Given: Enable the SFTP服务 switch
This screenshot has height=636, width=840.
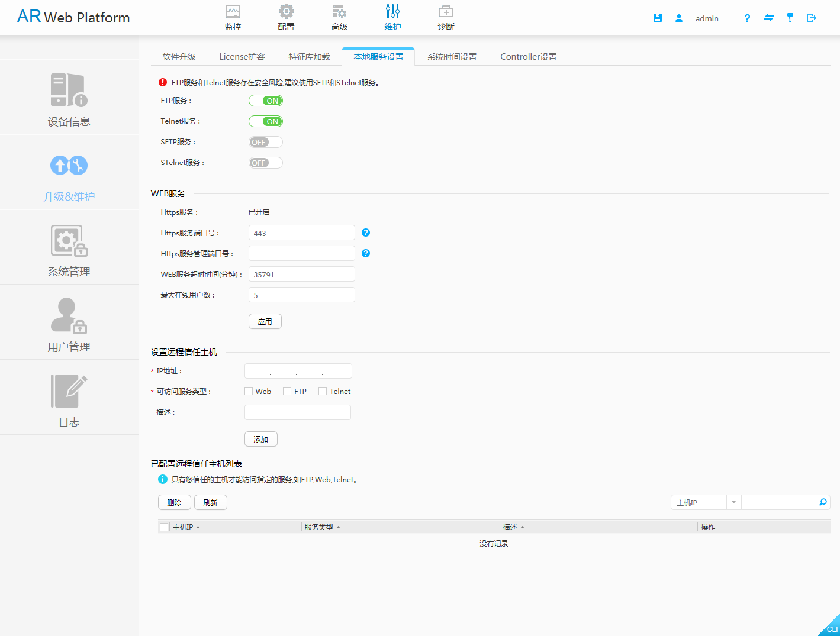Looking at the screenshot, I should 265,142.
